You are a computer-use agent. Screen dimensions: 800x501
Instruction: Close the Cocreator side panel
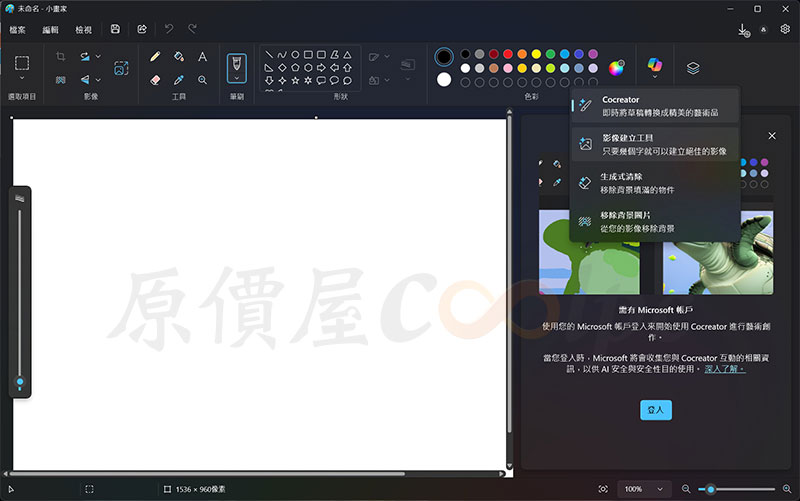(772, 135)
